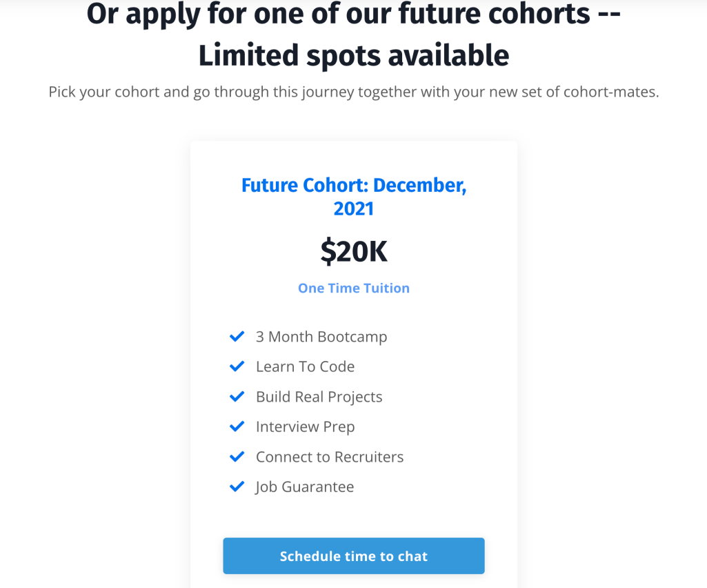Click the Build Real Projects feature text

pos(319,397)
